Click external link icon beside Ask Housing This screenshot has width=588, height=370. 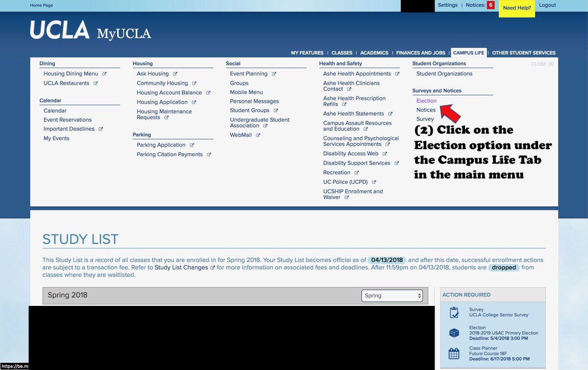point(175,74)
